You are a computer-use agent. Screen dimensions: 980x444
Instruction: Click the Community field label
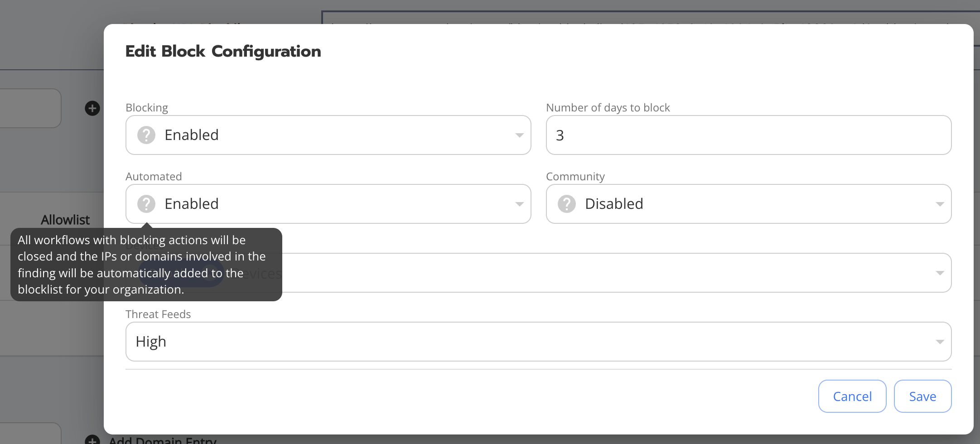coord(575,177)
